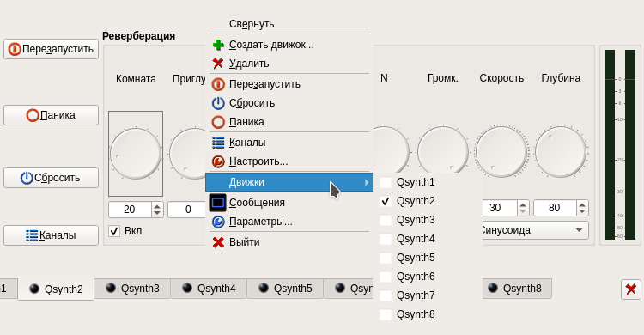Click the Сообщения monitor icon in menu

[x=218, y=203]
